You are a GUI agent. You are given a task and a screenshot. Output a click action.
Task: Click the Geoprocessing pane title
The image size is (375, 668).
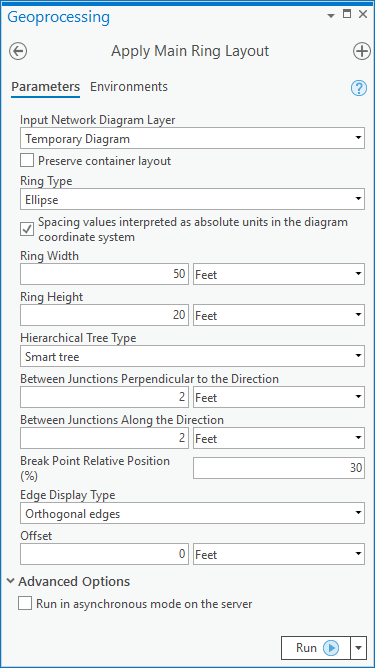coord(59,17)
